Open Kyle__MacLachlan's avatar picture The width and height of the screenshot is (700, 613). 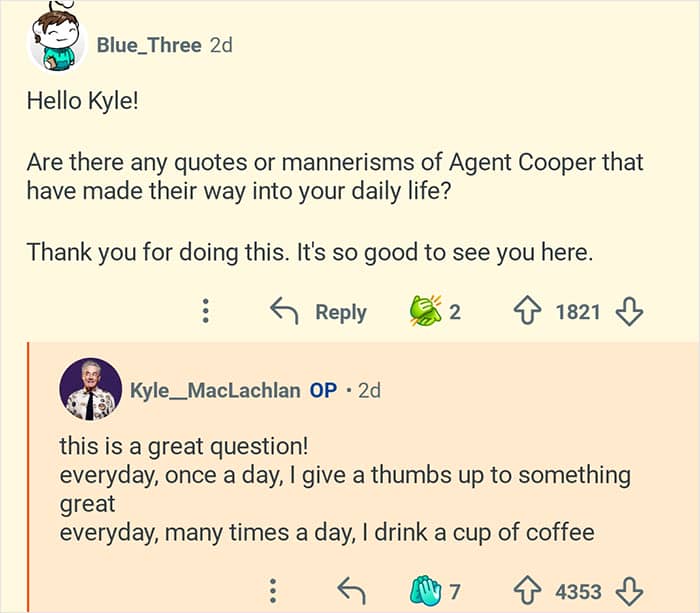point(90,389)
